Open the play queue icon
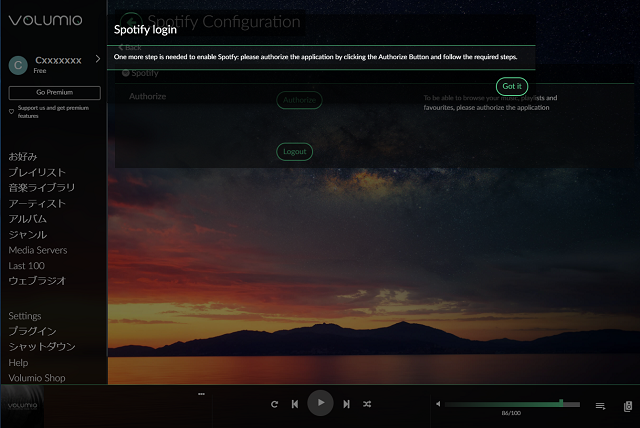 coord(600,406)
